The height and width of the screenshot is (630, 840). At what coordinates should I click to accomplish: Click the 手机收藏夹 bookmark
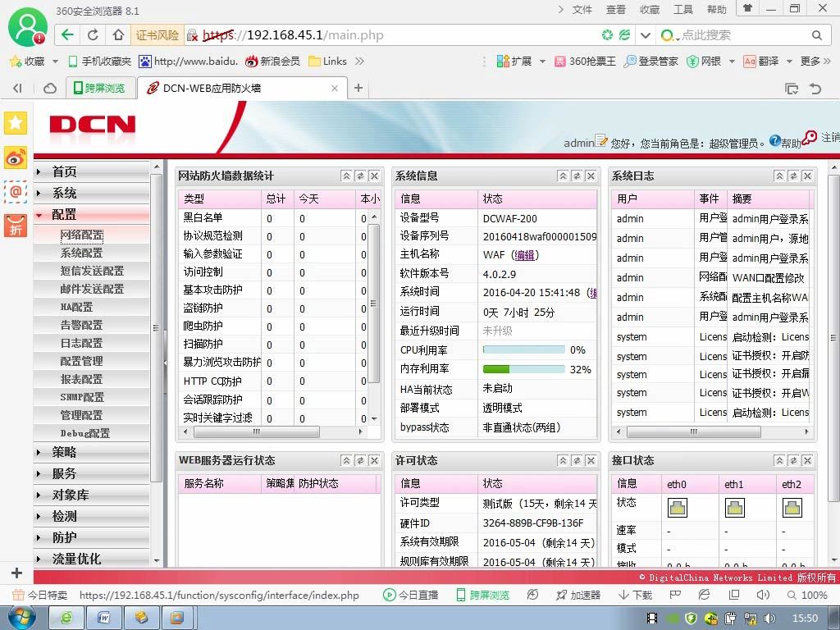pyautogui.click(x=99, y=61)
